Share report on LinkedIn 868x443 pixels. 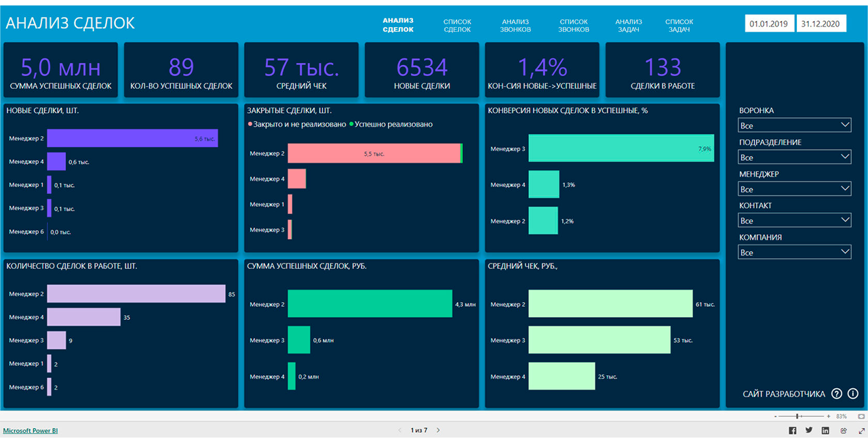825,430
